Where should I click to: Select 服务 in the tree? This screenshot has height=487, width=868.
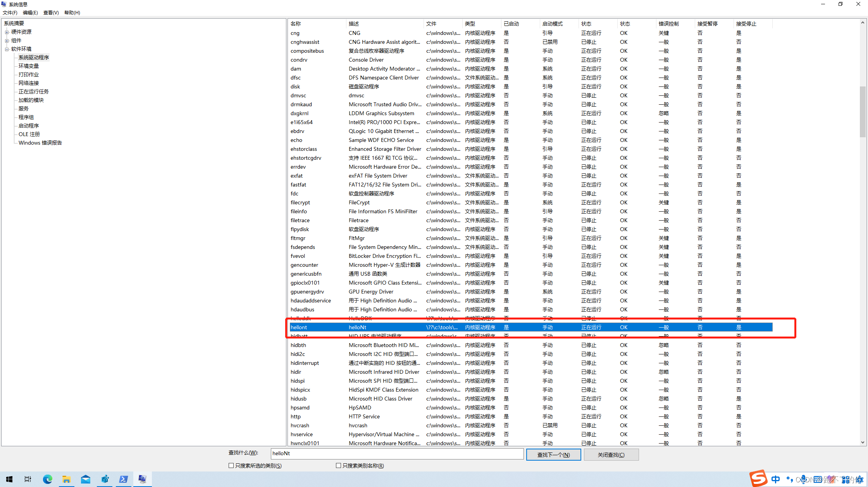pyautogui.click(x=24, y=109)
